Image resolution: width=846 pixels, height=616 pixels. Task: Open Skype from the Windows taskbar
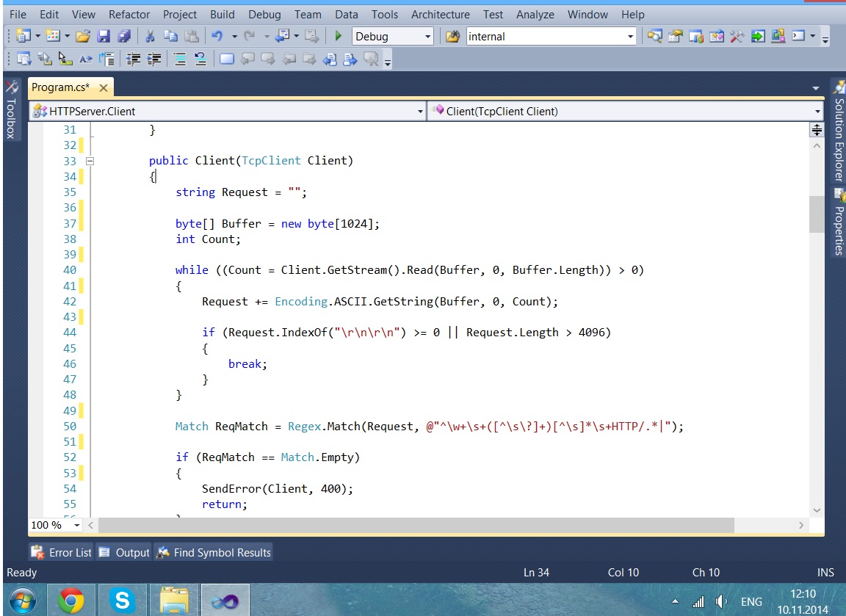tap(122, 601)
